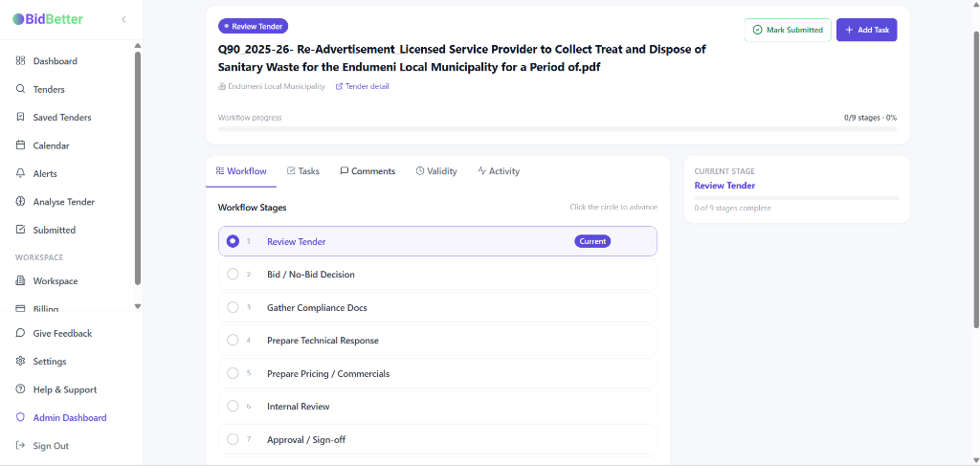Click the Workspace building icon
This screenshot has width=980, height=466.
pyautogui.click(x=21, y=280)
